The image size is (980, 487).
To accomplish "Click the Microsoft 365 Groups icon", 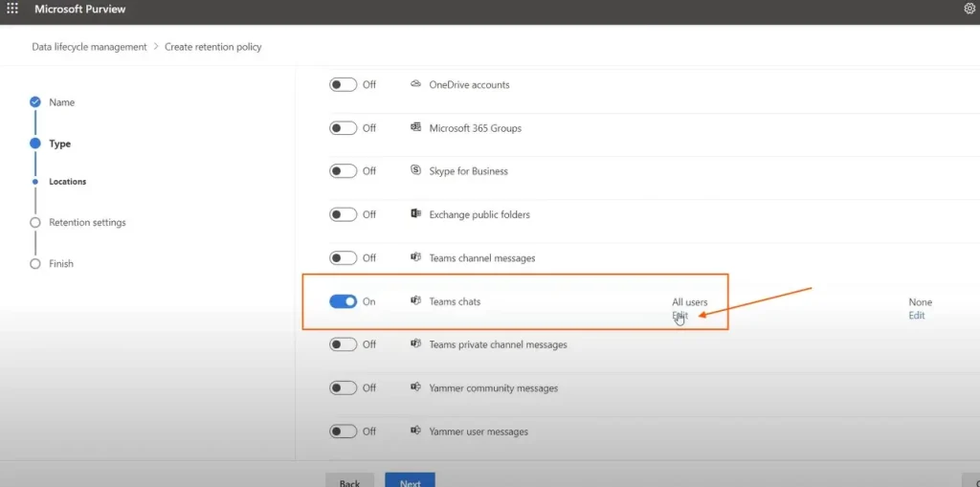I will click(x=415, y=127).
